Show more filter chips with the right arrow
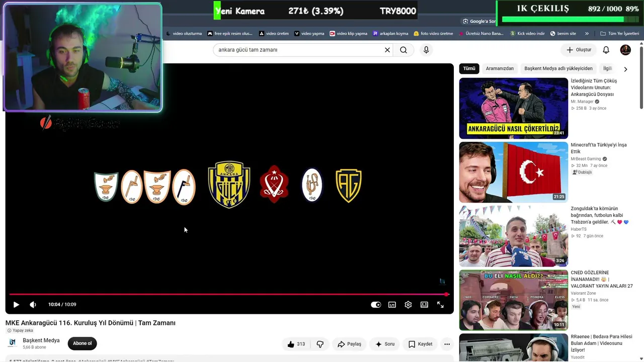This screenshot has width=644, height=362. [x=625, y=69]
